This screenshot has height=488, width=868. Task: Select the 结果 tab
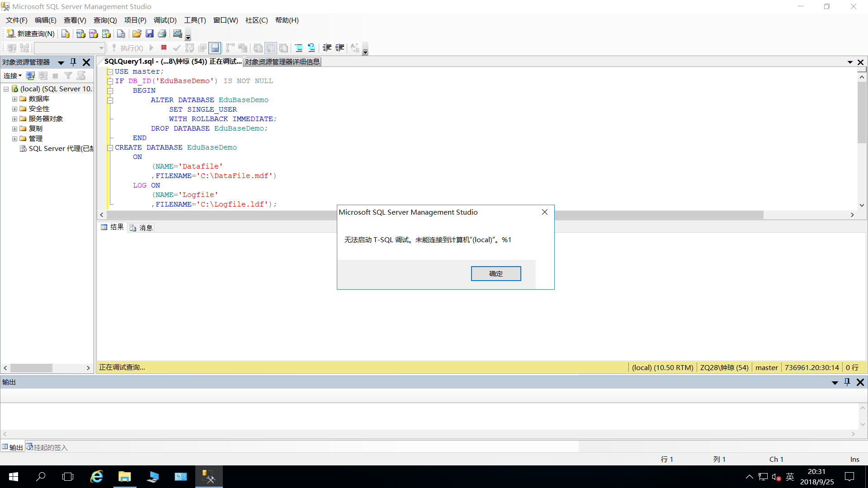click(x=113, y=227)
